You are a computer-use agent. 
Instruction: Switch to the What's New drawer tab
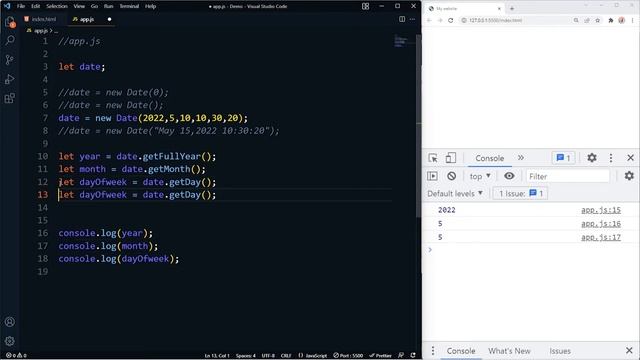pyautogui.click(x=509, y=351)
